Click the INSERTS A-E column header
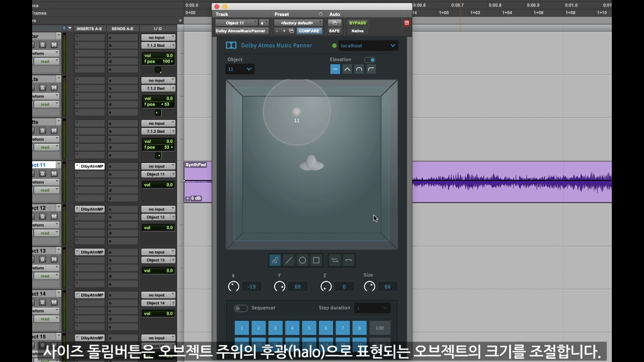Screen dimensions: 644x362 tap(89, 29)
